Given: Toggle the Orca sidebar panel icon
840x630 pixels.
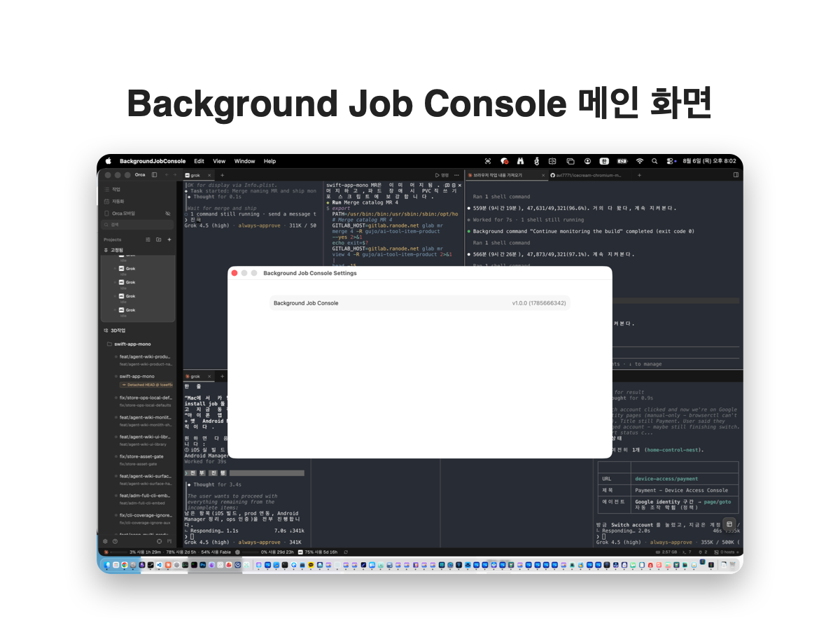Looking at the screenshot, I should coord(154,174).
